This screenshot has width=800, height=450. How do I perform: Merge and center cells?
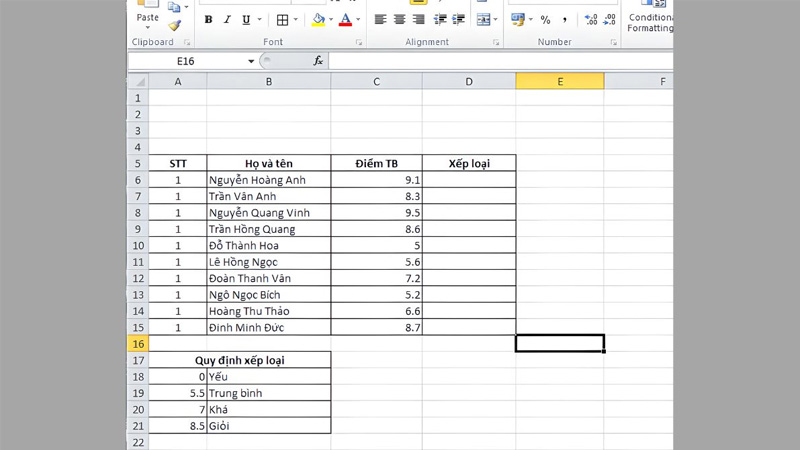pyautogui.click(x=483, y=20)
